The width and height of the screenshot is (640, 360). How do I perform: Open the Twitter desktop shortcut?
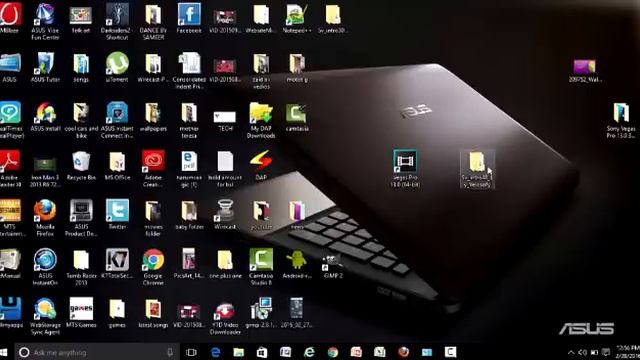[x=117, y=214]
